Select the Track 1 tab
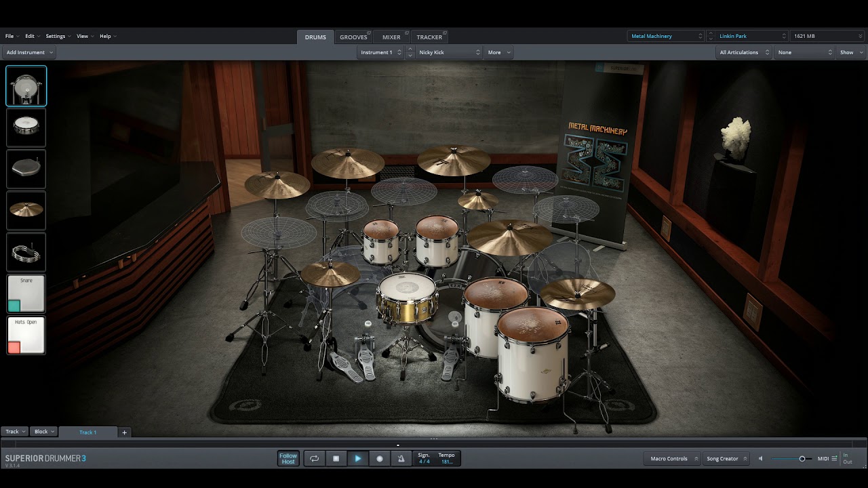868x488 pixels. pos(88,432)
